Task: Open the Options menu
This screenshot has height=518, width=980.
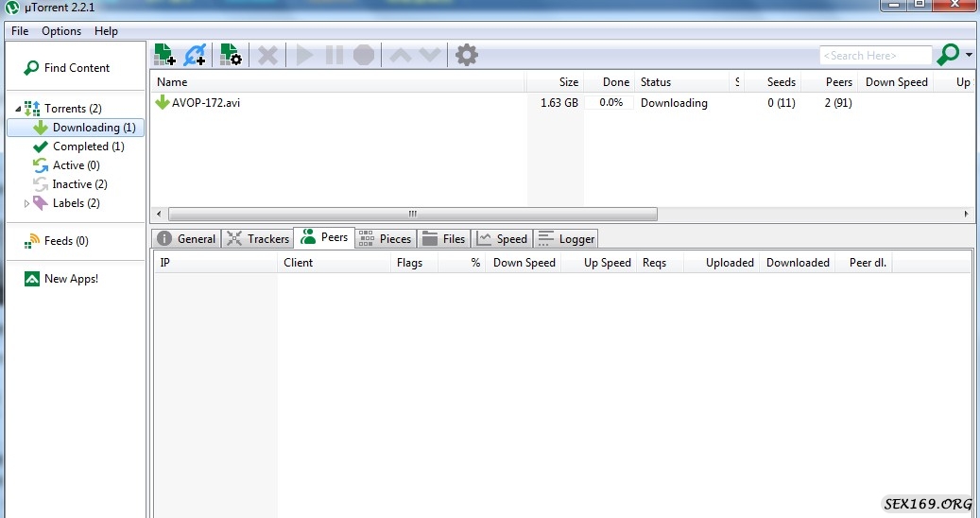Action: (61, 31)
